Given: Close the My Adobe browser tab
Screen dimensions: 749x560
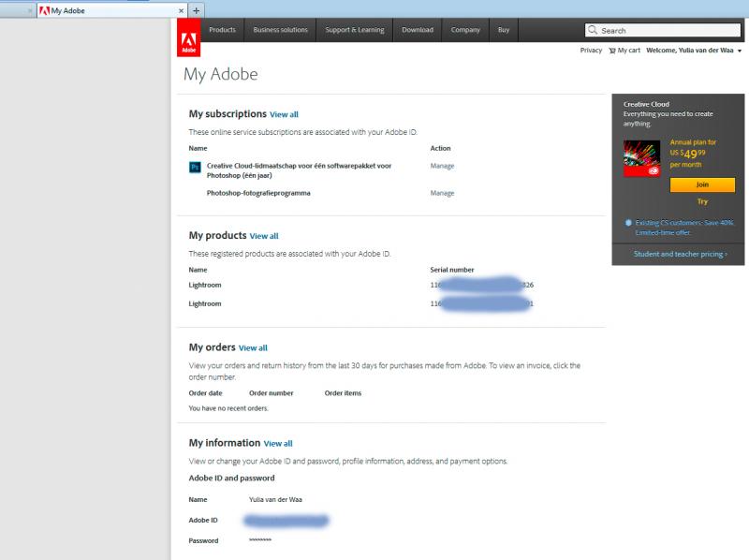Looking at the screenshot, I should point(181,10).
